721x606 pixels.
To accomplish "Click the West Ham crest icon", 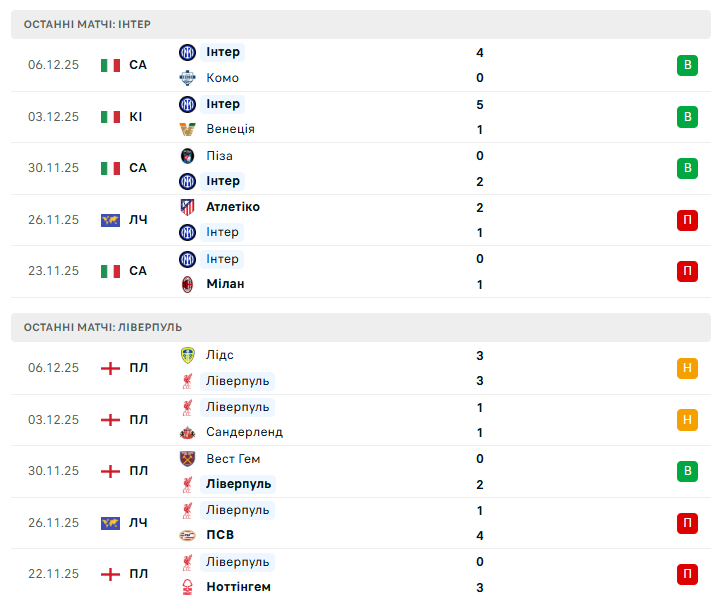I will 187,459.
